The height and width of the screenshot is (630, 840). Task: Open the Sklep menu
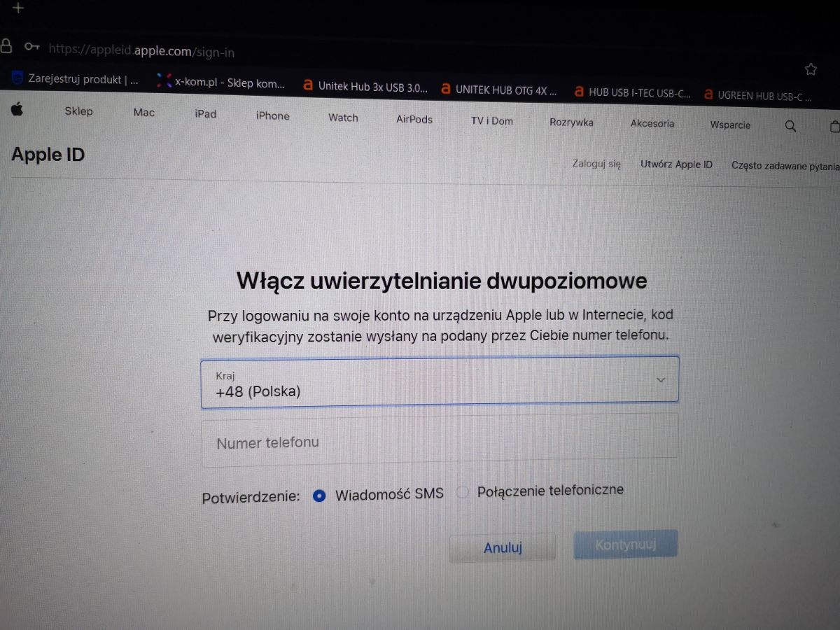coord(78,111)
